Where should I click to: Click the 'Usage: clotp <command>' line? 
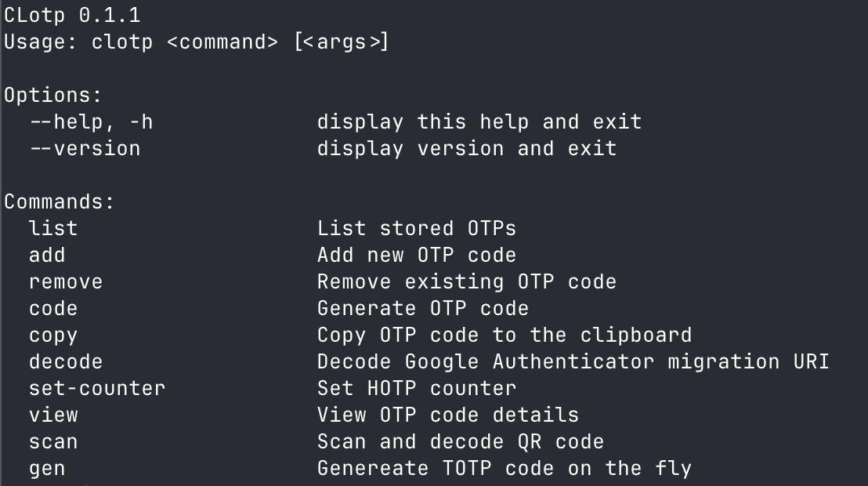coord(197,42)
